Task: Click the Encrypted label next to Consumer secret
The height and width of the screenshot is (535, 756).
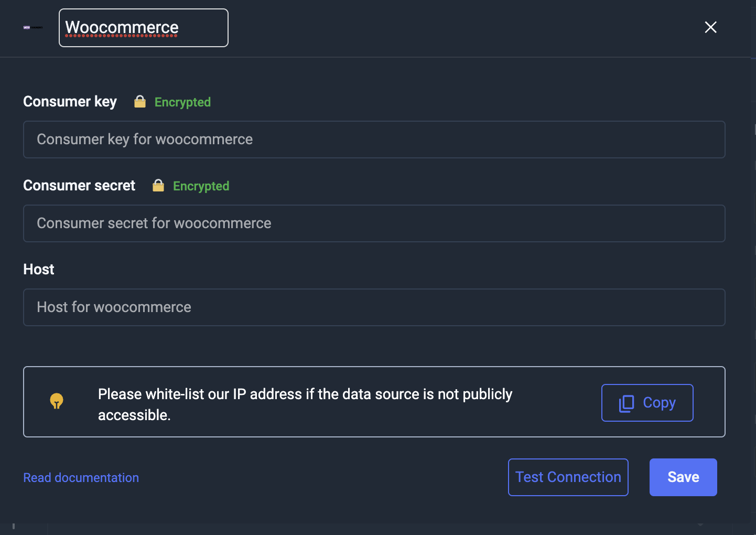Action: [x=201, y=186]
